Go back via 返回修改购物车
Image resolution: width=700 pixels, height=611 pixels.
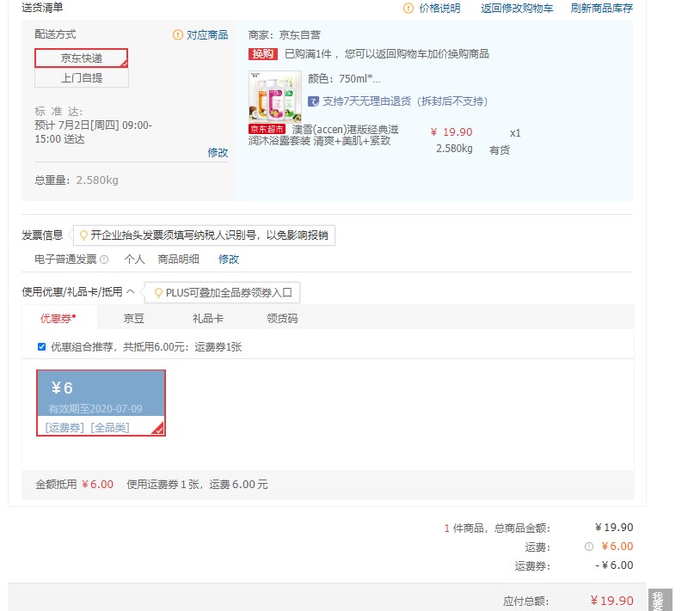click(x=517, y=9)
